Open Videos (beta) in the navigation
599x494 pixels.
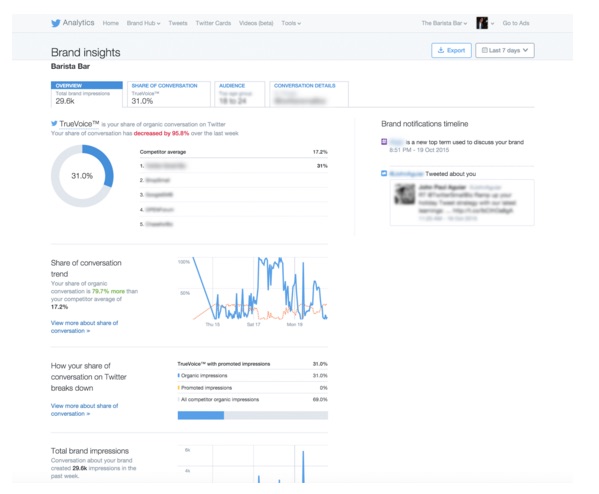tap(256, 23)
